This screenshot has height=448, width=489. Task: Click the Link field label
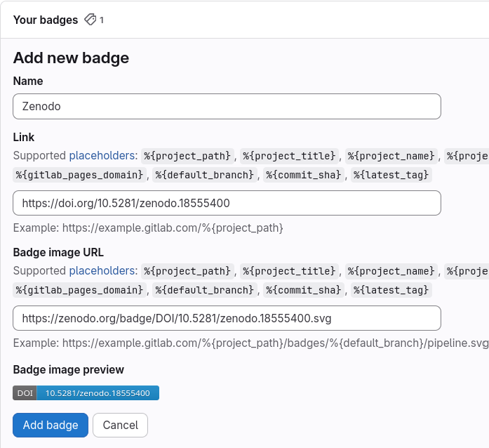[x=24, y=137]
